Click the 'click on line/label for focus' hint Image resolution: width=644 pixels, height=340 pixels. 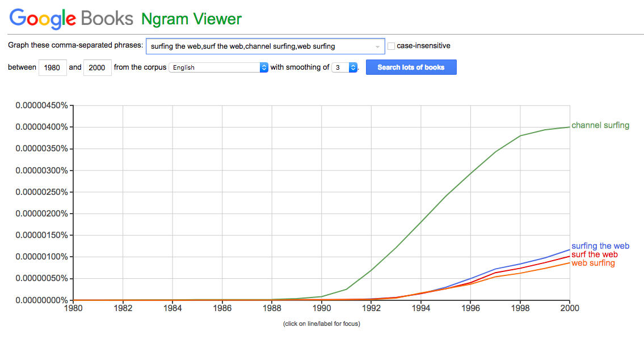[x=322, y=324]
